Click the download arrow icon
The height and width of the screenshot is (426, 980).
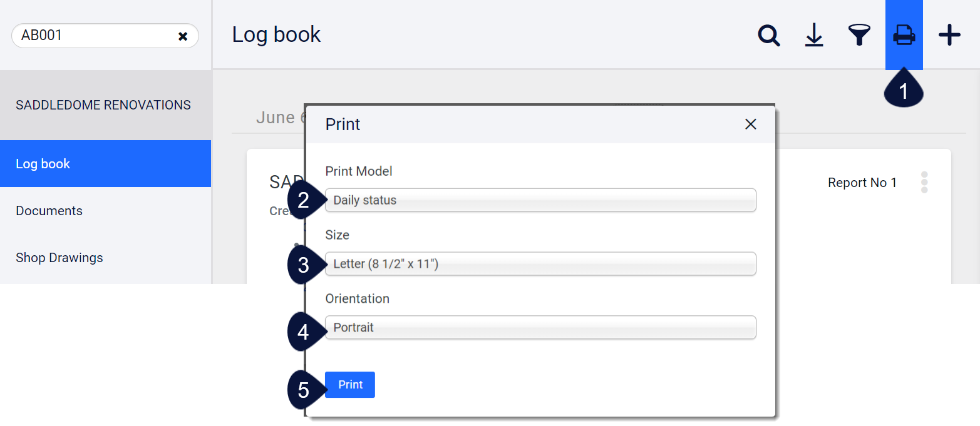(x=814, y=35)
